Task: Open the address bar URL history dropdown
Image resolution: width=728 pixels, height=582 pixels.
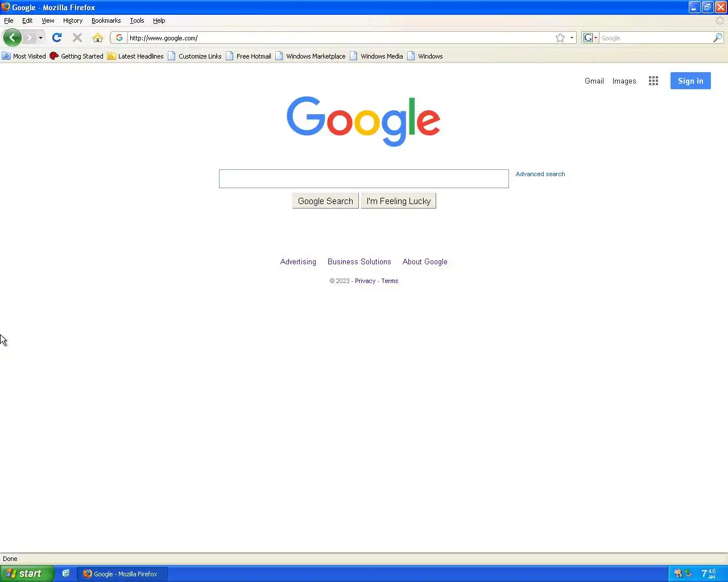Action: point(572,38)
